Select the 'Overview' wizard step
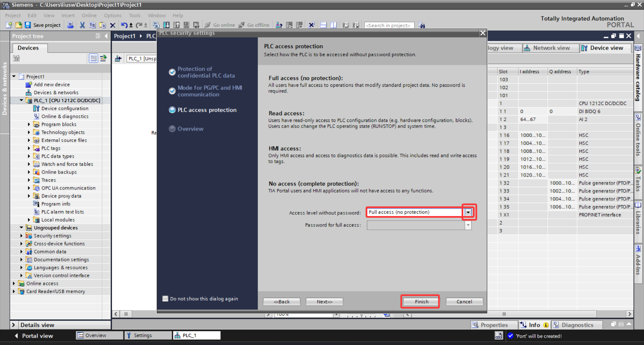Screen dimensions: 644x345 [186, 129]
